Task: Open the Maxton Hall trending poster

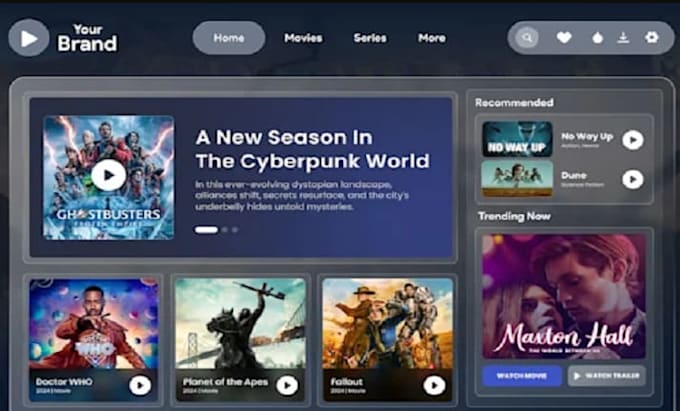Action: pyautogui.click(x=564, y=297)
